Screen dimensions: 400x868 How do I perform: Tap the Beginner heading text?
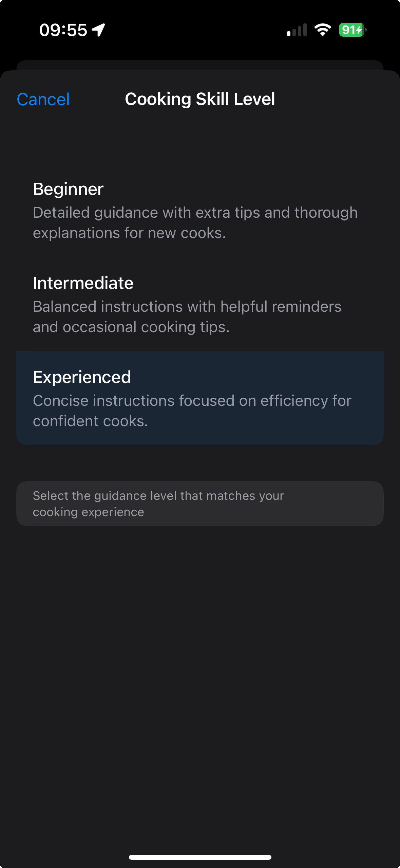68,189
